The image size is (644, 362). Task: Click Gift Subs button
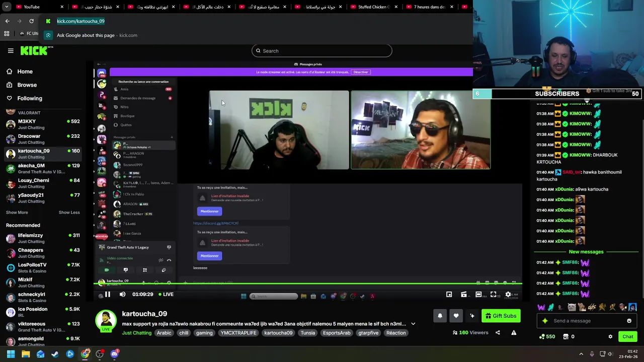point(501,316)
